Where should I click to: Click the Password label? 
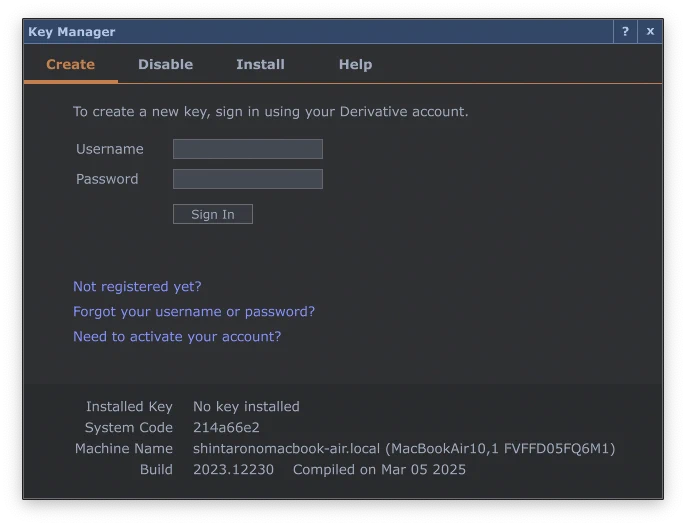(107, 179)
